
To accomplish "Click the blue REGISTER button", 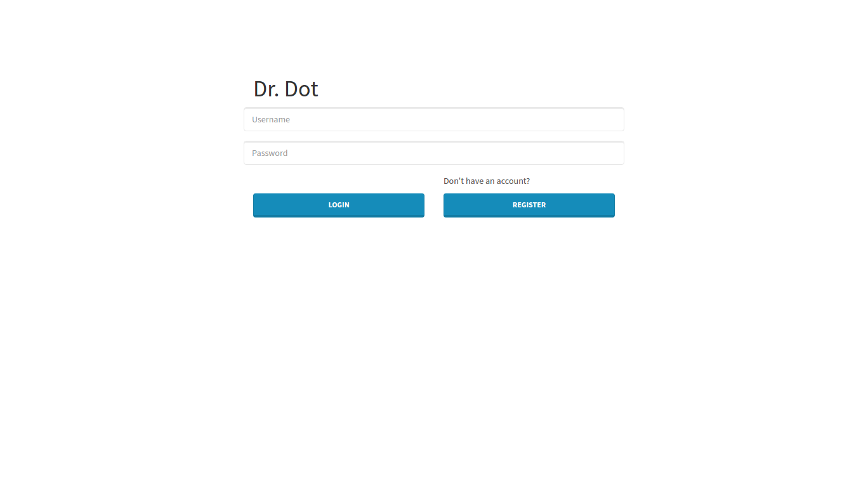I will [x=529, y=205].
